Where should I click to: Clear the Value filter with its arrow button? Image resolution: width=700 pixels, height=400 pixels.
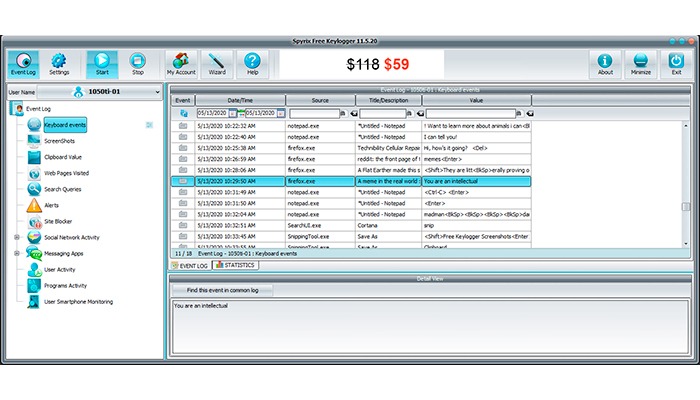tap(530, 114)
